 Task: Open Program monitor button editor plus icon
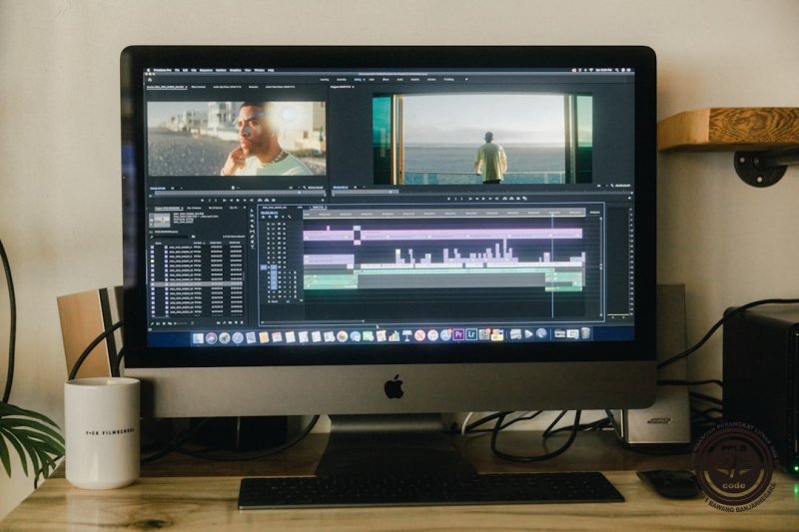(x=629, y=198)
